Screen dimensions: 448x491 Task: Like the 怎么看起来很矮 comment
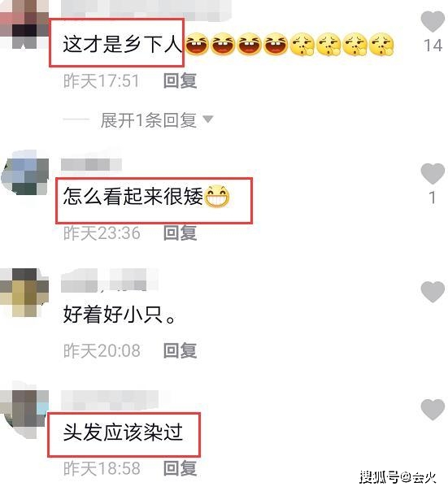433,173
